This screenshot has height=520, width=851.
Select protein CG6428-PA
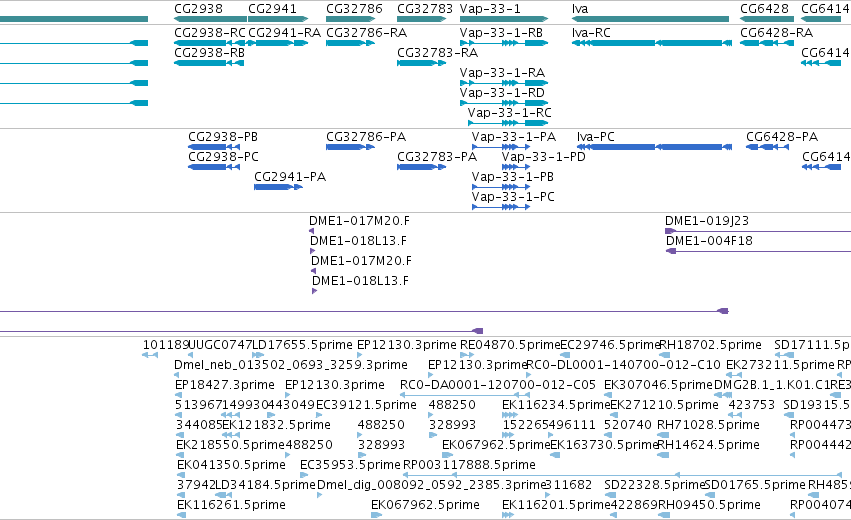(x=782, y=137)
